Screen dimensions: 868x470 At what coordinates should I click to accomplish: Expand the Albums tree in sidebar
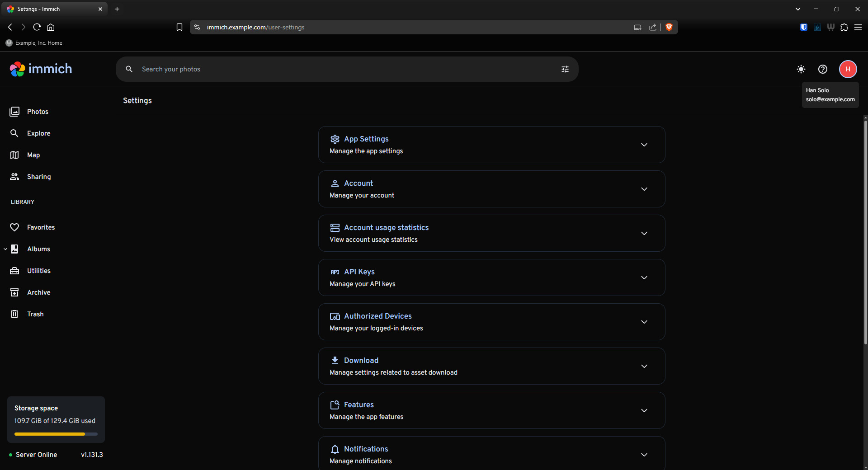[5, 249]
